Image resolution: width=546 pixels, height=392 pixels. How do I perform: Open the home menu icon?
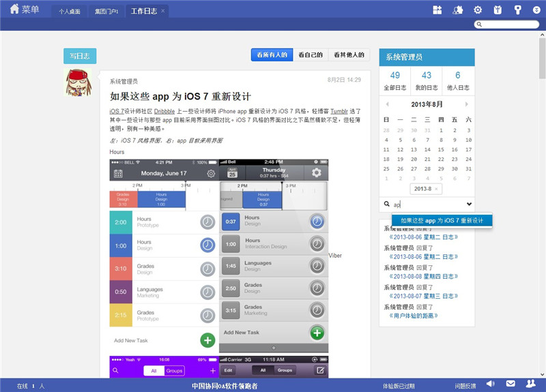(14, 9)
